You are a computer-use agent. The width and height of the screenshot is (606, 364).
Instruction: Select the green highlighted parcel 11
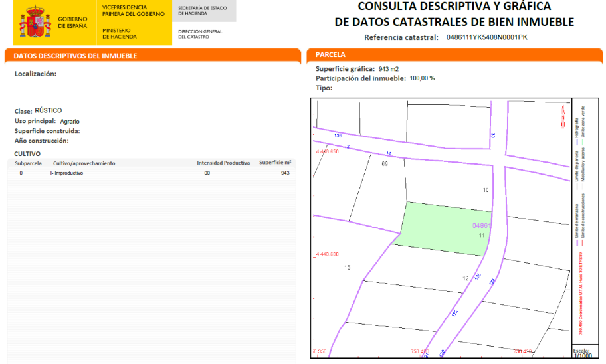443,228
